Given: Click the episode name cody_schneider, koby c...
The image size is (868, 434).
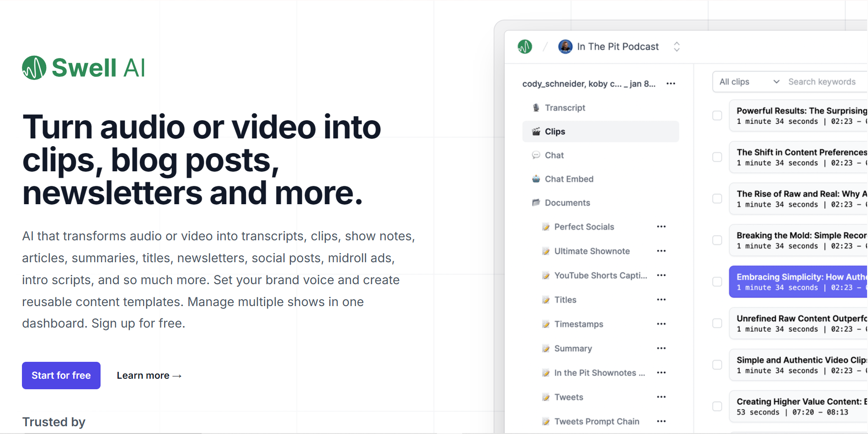Looking at the screenshot, I should click(589, 84).
